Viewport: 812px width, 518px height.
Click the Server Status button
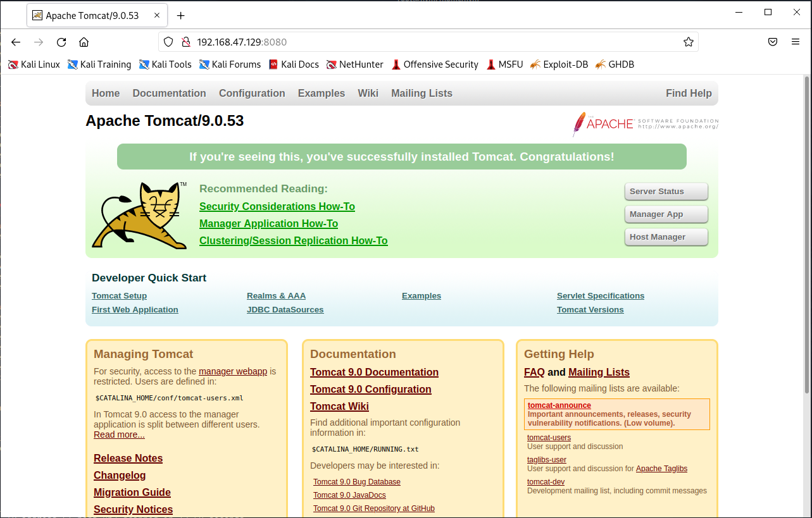tap(666, 192)
